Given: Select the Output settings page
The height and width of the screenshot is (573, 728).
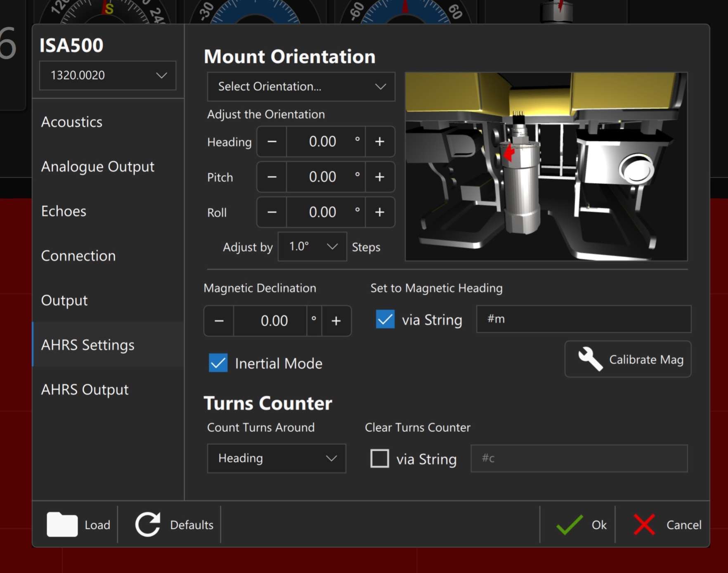Looking at the screenshot, I should point(108,300).
